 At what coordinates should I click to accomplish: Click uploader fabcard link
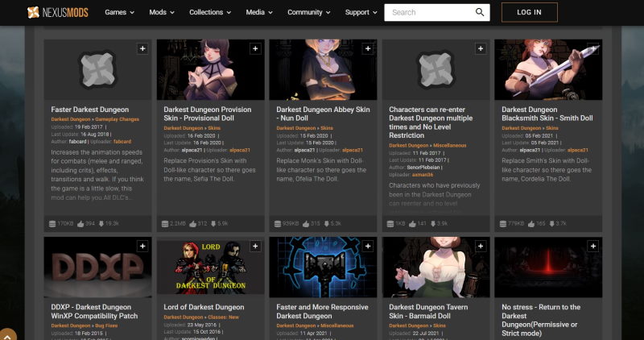click(x=122, y=142)
